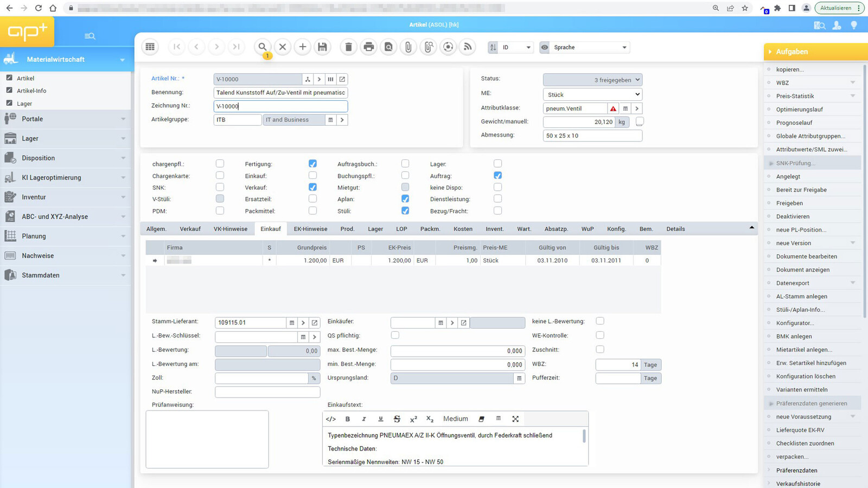Print the article with the printer icon
The width and height of the screenshot is (868, 488).
tap(368, 47)
